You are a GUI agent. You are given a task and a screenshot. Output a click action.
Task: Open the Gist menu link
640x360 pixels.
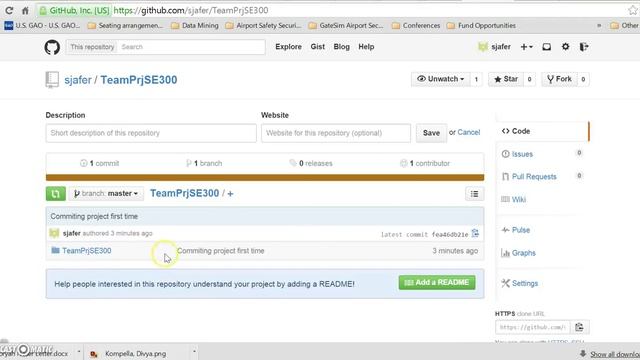pos(318,47)
